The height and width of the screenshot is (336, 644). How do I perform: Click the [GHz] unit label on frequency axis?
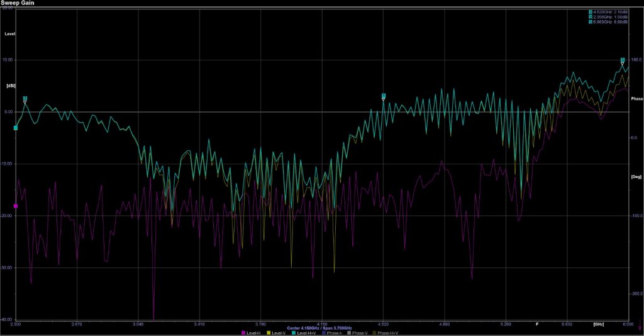point(599,324)
